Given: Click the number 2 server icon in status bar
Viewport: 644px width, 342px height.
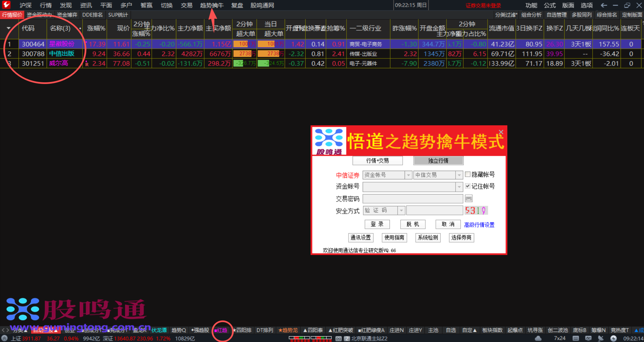Looking at the screenshot, I should [x=347, y=339].
